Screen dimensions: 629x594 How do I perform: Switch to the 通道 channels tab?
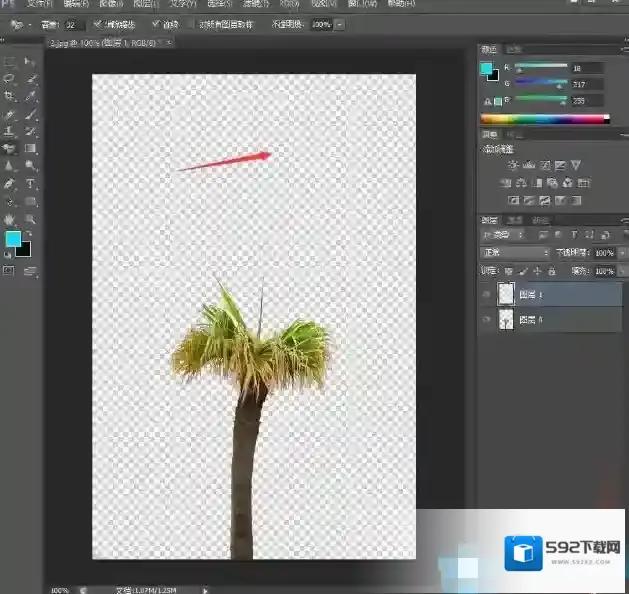515,220
